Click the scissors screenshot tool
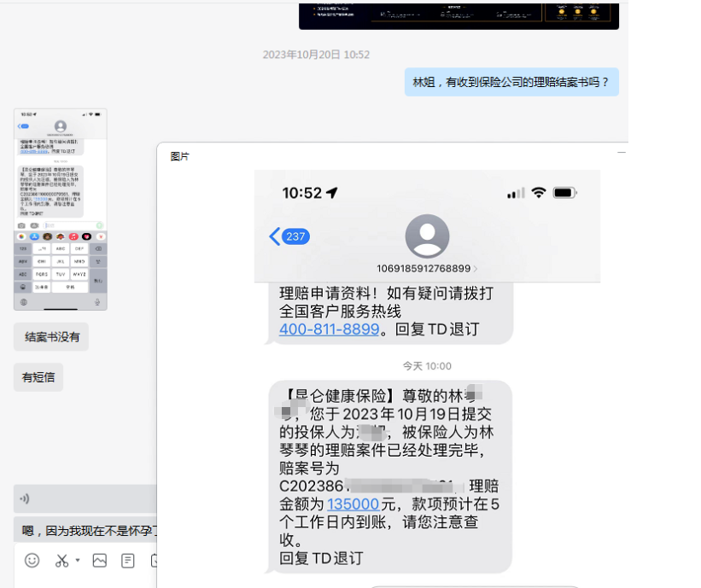The height and width of the screenshot is (588, 701). [61, 561]
